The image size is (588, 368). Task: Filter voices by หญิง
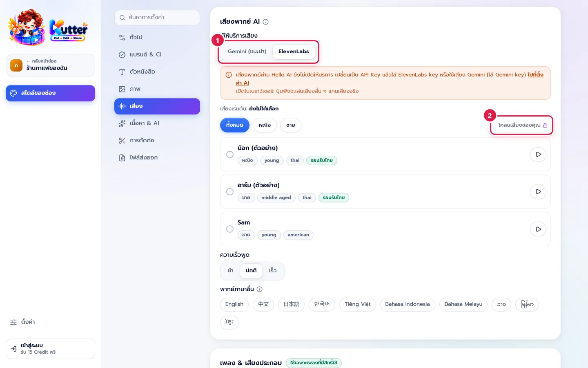click(265, 125)
